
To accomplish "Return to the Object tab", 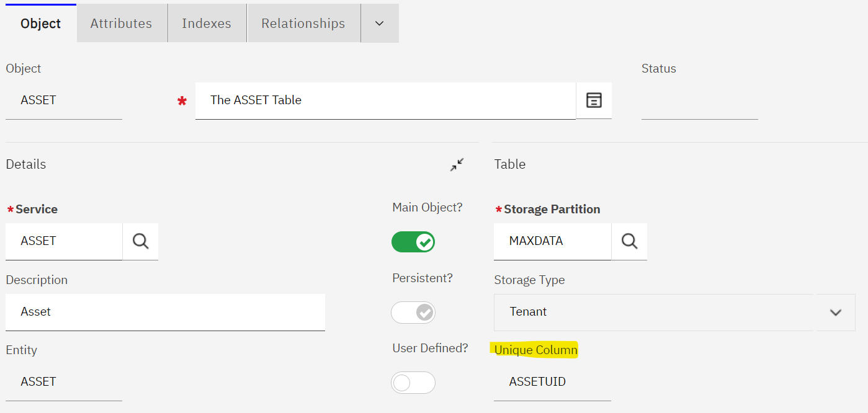I will click(40, 23).
